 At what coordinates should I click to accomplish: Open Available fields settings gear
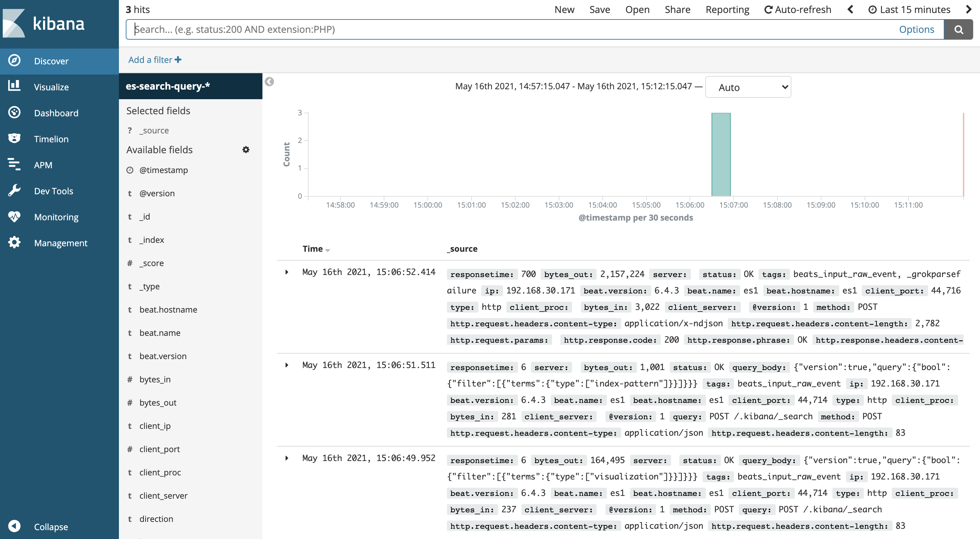pos(246,149)
